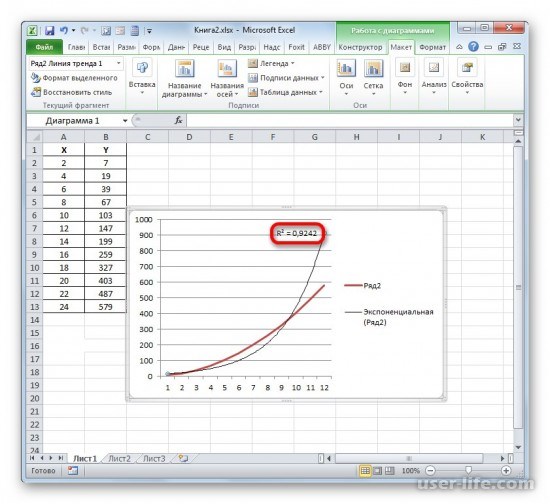
Task: Click the Excel application icon in title bar
Action: (32, 31)
